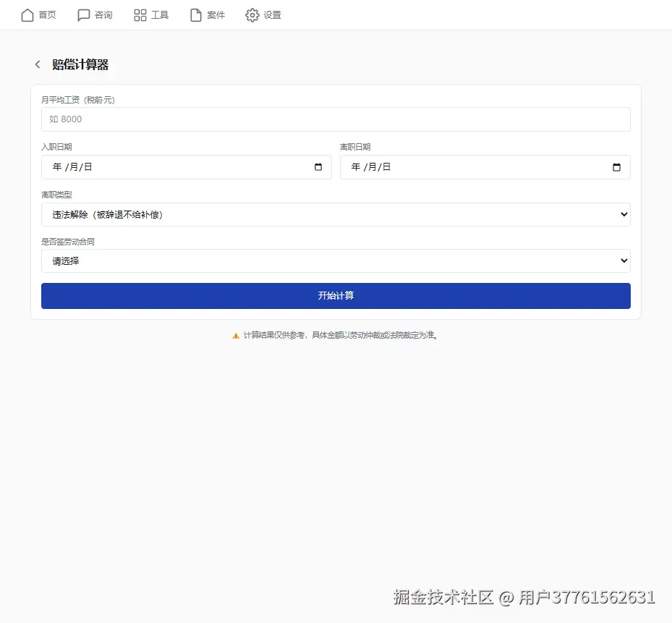Open the 设置 settings tab
Screen dimensions: 672x623
[x=263, y=15]
